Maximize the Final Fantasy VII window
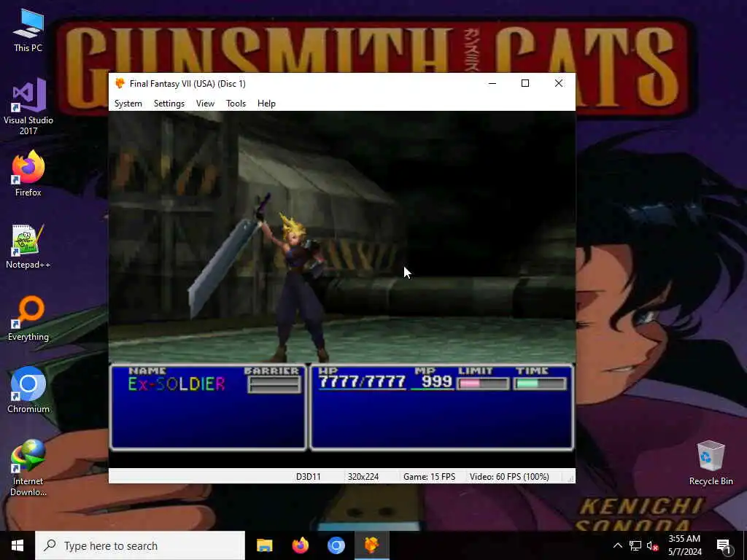747x560 pixels. [525, 83]
